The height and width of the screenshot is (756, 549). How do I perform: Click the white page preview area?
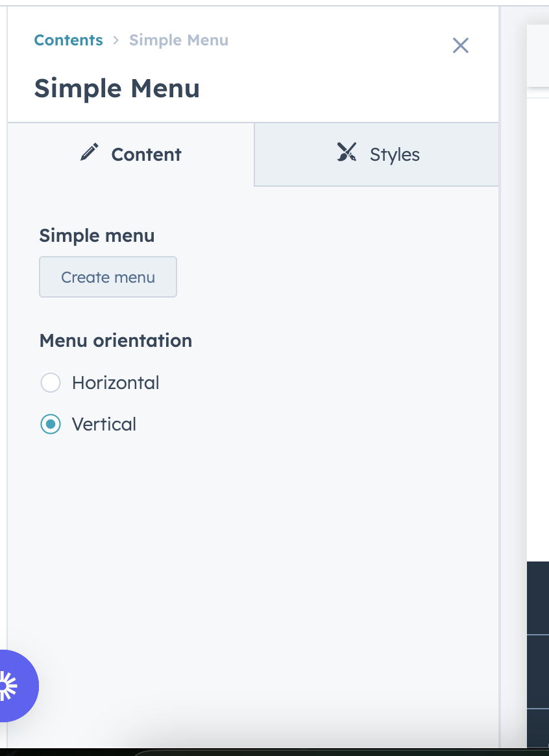[x=537, y=324]
